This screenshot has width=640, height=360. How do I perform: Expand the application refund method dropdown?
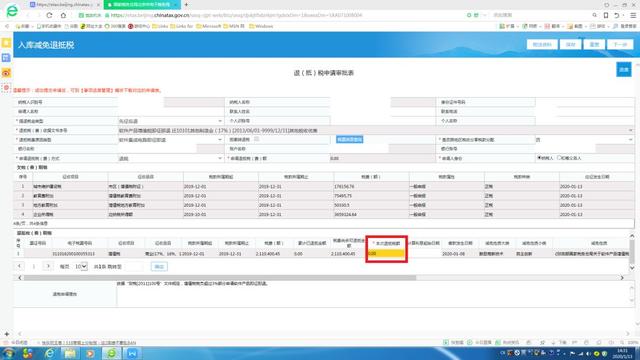[171, 158]
